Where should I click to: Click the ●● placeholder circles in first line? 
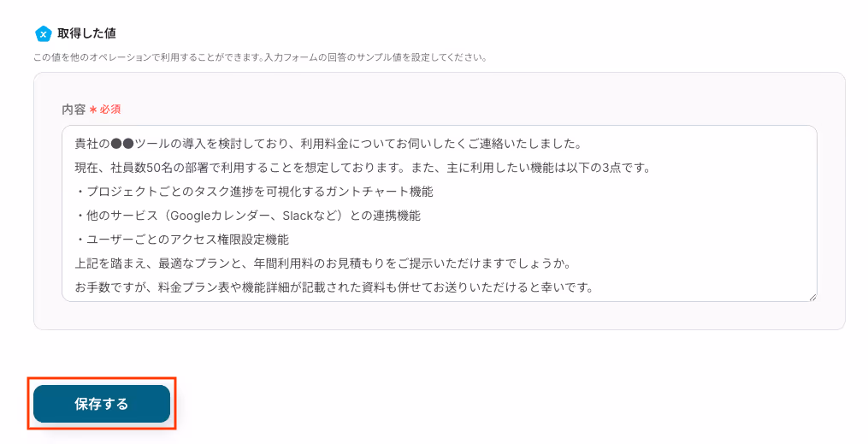(122, 144)
